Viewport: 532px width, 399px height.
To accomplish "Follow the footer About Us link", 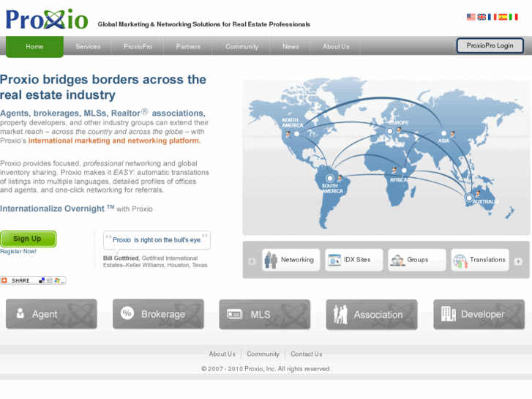I will tap(222, 354).
